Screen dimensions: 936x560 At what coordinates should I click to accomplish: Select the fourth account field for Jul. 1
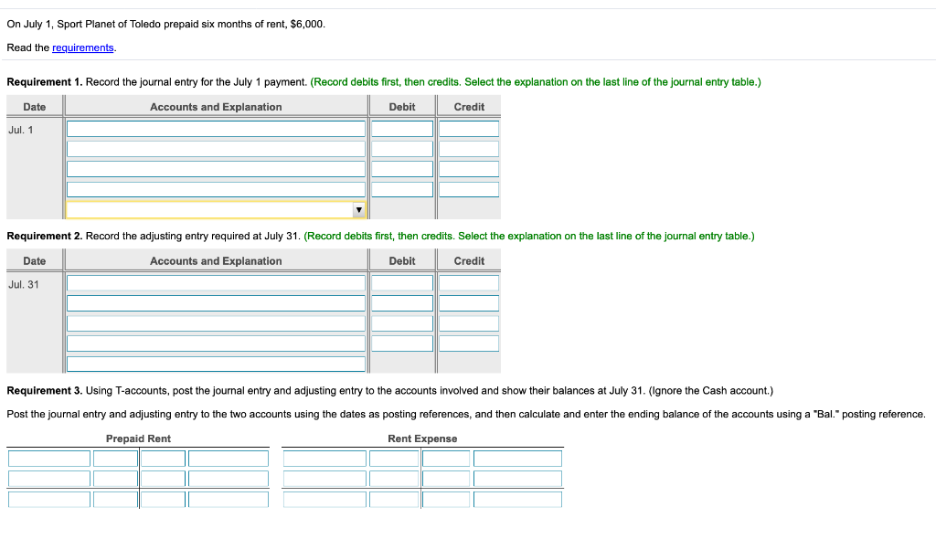(x=216, y=190)
